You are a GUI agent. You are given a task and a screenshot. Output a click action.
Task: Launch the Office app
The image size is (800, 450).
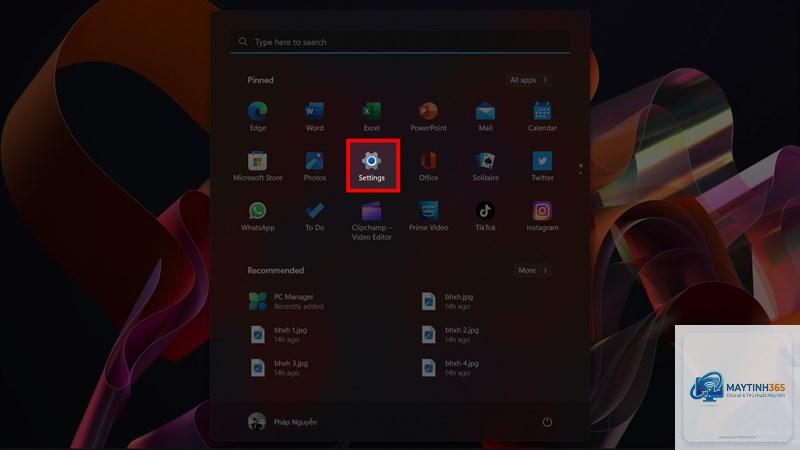point(428,166)
